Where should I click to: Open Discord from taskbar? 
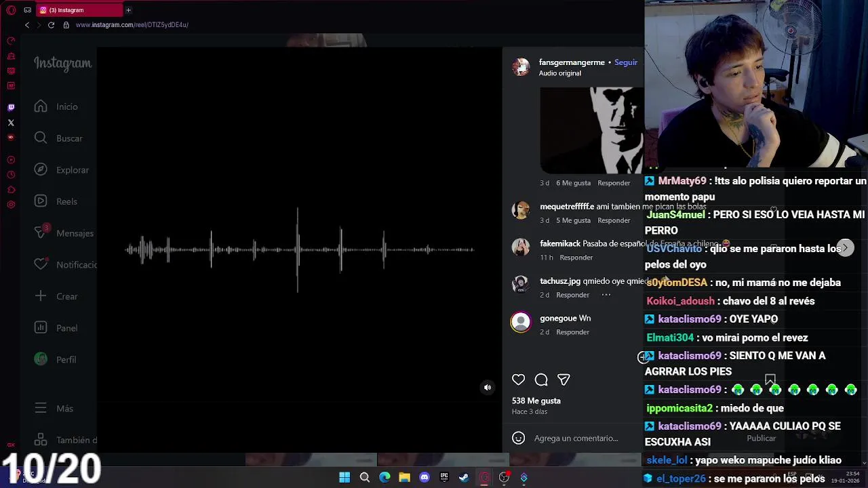[x=425, y=478]
